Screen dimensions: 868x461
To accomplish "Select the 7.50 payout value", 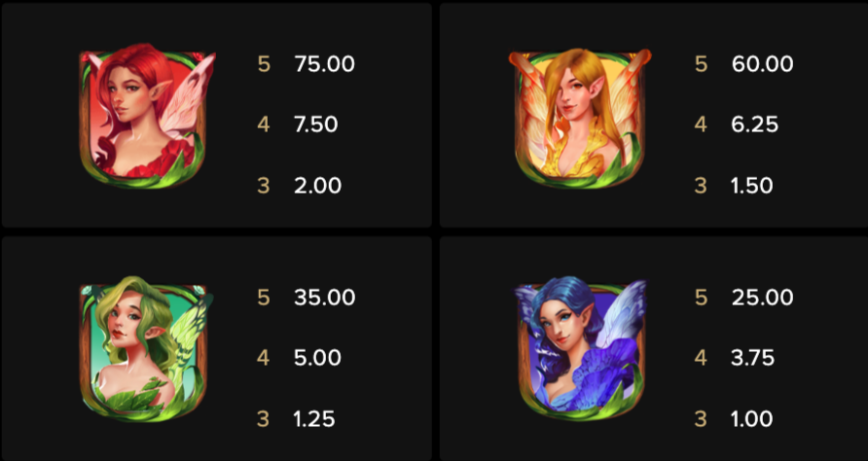I will (x=315, y=124).
